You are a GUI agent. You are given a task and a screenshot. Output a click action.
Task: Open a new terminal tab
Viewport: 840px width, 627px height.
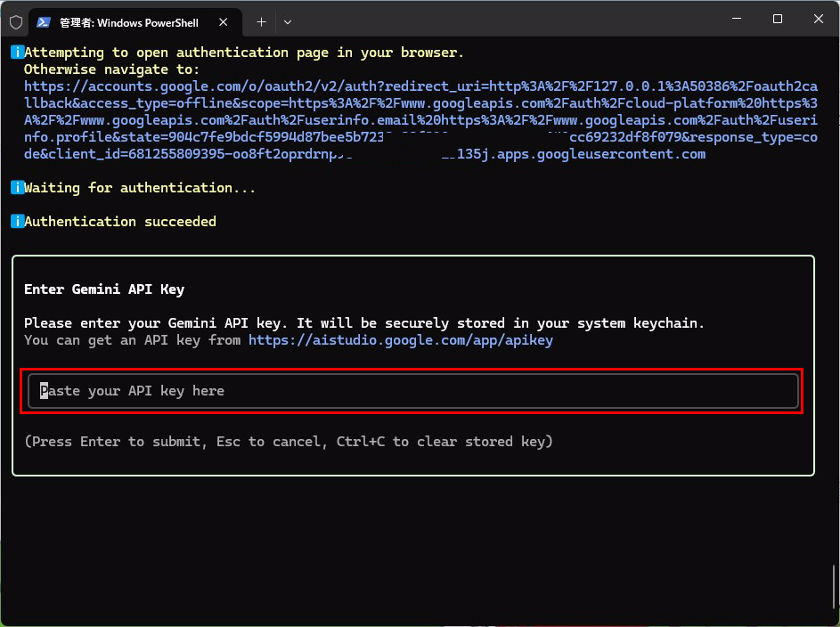[261, 22]
